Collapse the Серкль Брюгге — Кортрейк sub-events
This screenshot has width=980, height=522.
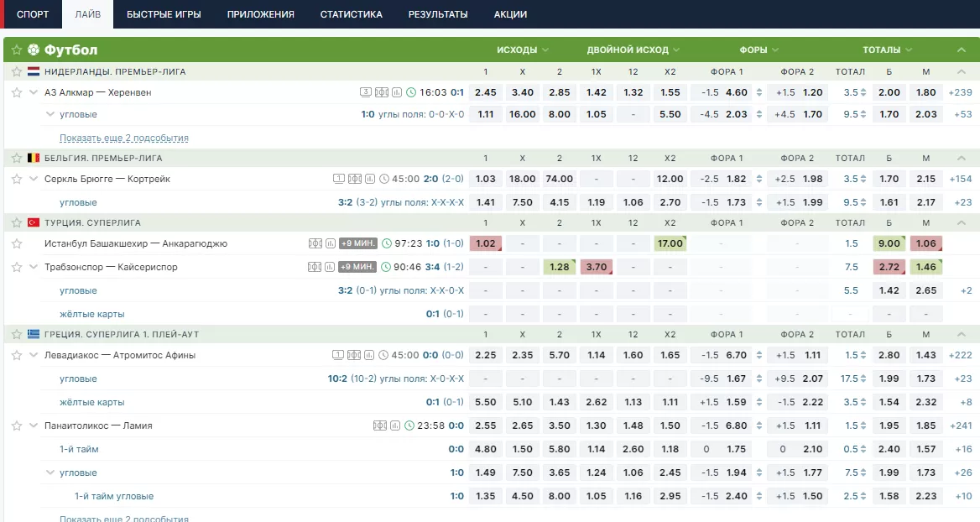pyautogui.click(x=34, y=179)
